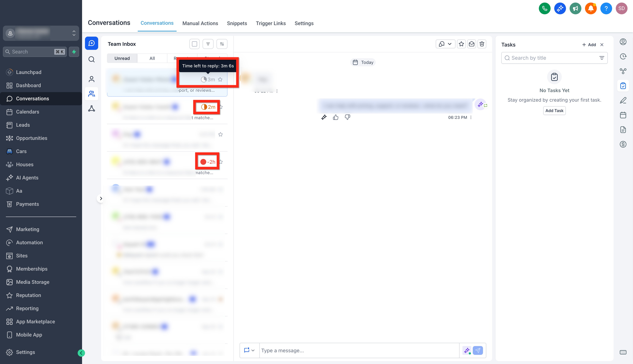Image resolution: width=633 pixels, height=364 pixels.
Task: Click the green phone dialer icon
Action: click(544, 8)
